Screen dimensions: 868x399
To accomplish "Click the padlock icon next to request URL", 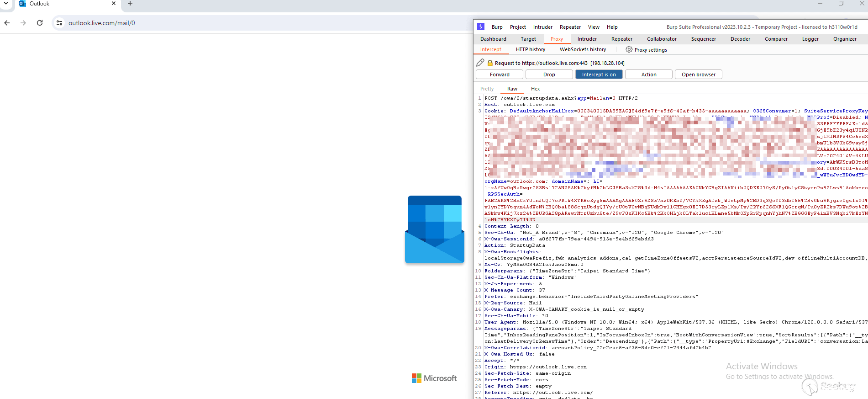I will (x=490, y=63).
